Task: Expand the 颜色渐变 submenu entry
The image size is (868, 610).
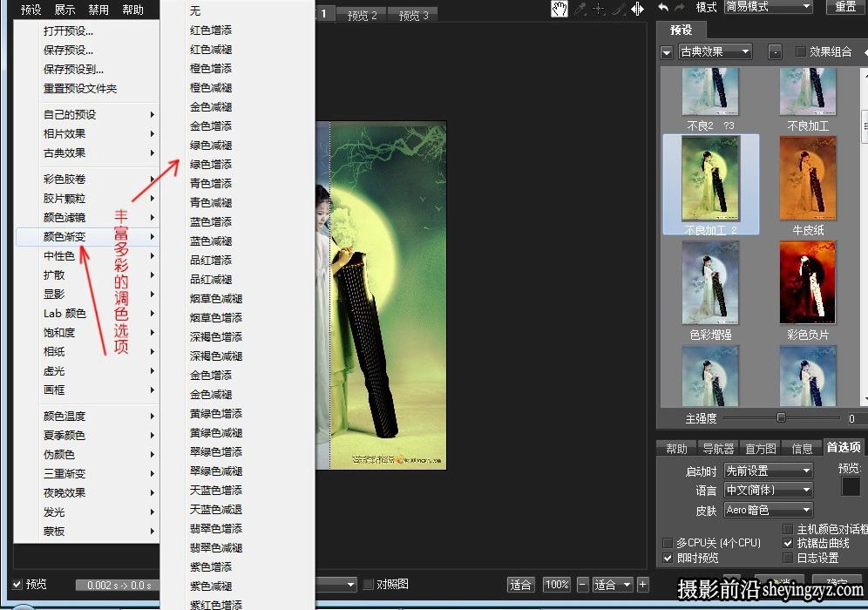Action: pos(87,237)
